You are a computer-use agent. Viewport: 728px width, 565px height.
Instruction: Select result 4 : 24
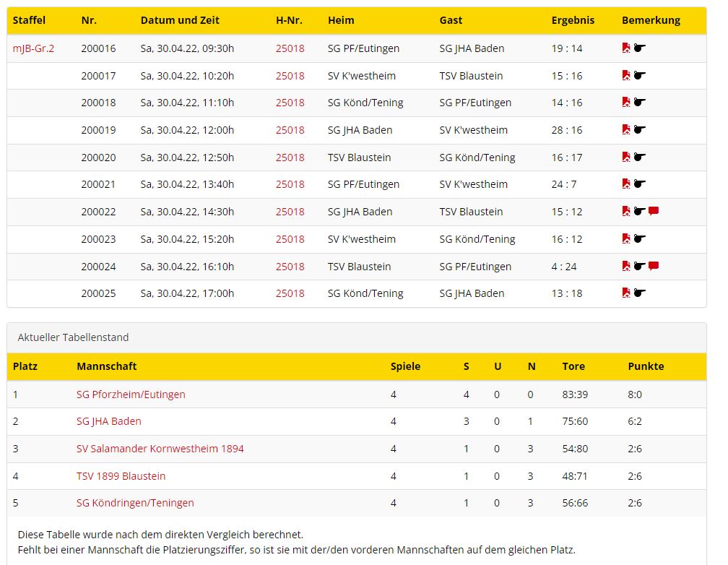(x=564, y=267)
